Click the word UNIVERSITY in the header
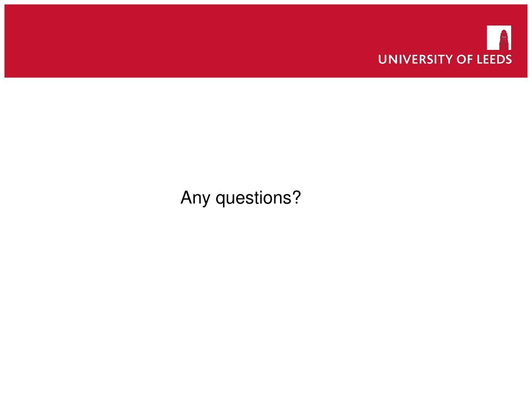Viewport: 532px width, 399px height. click(416, 59)
